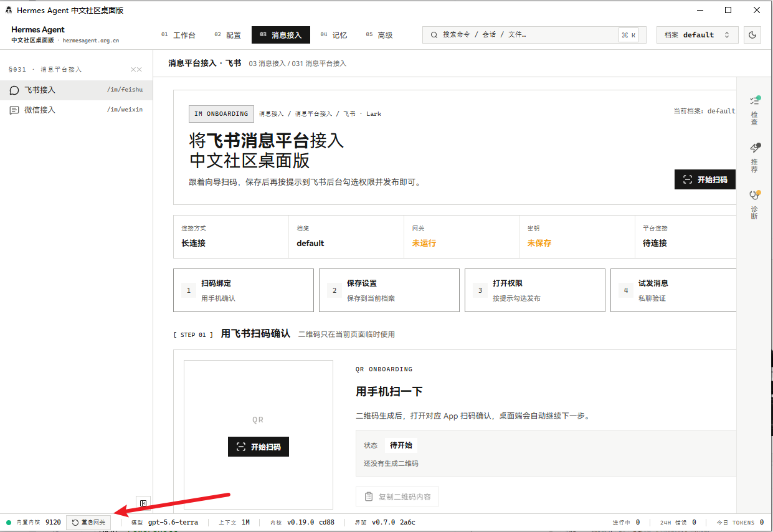The width and height of the screenshot is (773, 532).
Task: Open the 诊断 diagnostics panel
Action: pyautogui.click(x=754, y=205)
